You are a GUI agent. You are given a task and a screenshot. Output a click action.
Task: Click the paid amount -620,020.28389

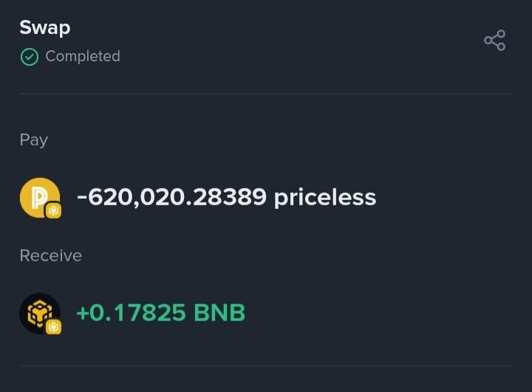pyautogui.click(x=171, y=197)
